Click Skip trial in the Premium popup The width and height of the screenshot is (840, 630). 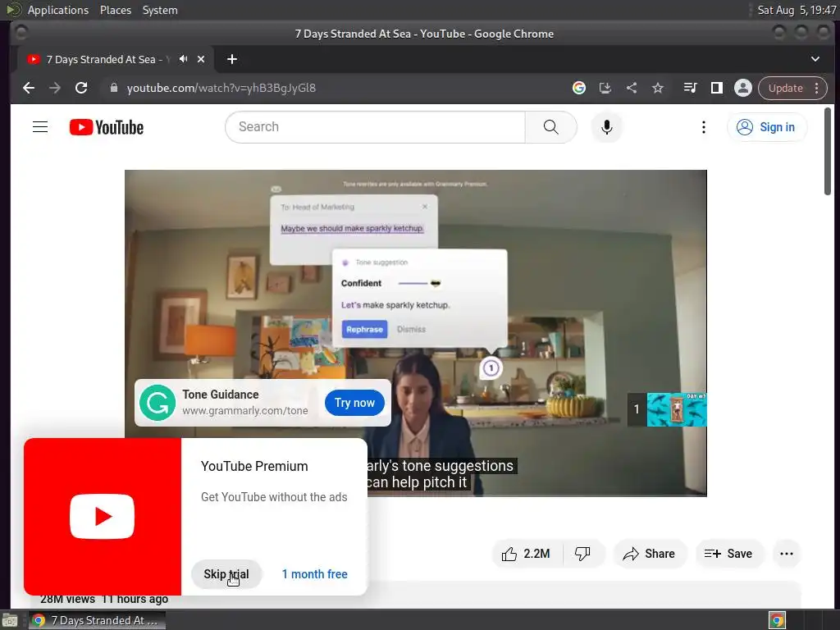(x=226, y=573)
